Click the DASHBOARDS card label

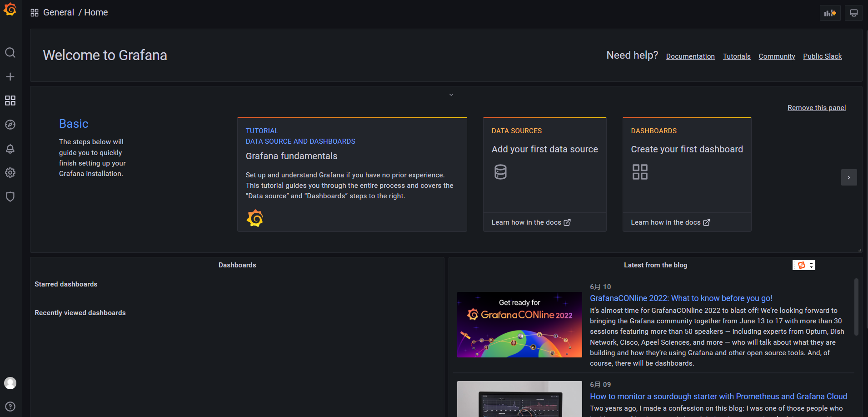pos(654,131)
